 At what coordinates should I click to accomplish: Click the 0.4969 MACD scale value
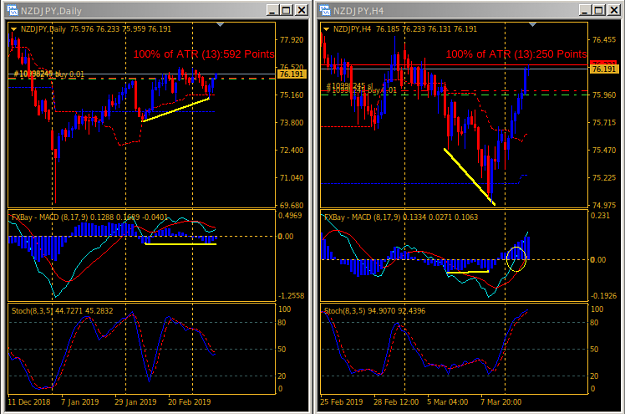coord(290,216)
